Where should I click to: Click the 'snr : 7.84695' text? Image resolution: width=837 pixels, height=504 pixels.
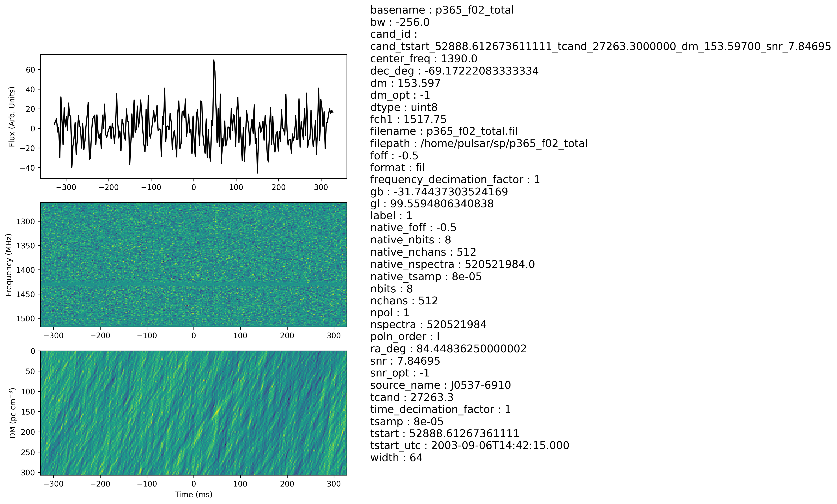tap(405, 361)
